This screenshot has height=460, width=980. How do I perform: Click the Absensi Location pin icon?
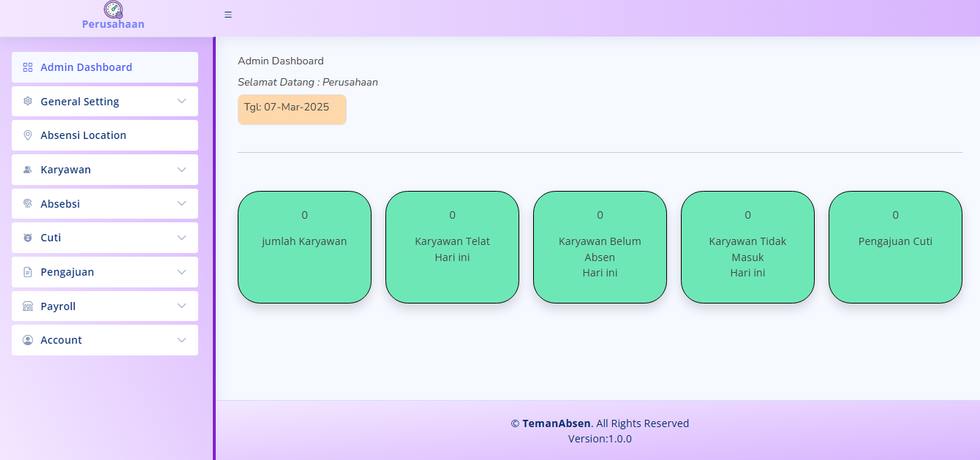tap(28, 135)
